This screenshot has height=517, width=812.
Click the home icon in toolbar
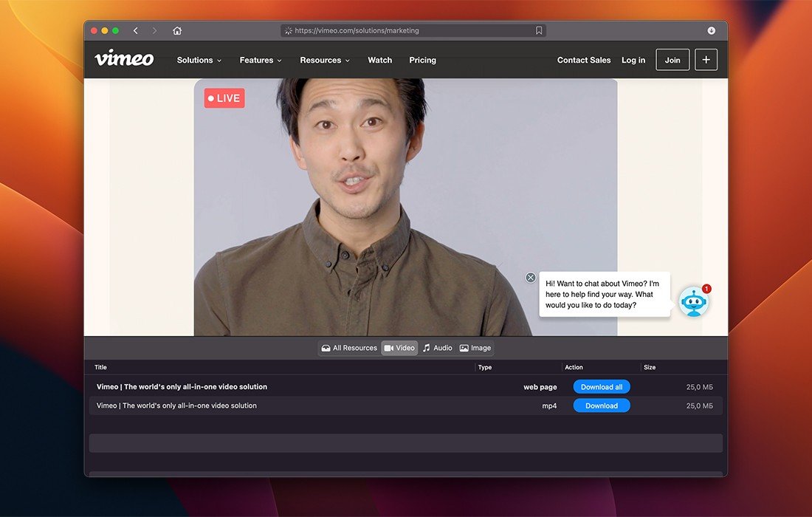(177, 31)
